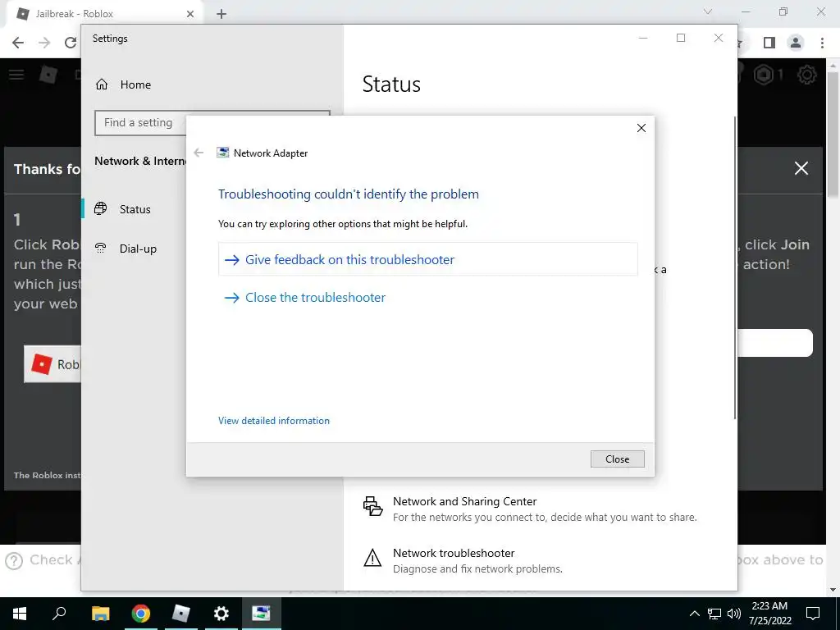Close the Settings window

[719, 38]
